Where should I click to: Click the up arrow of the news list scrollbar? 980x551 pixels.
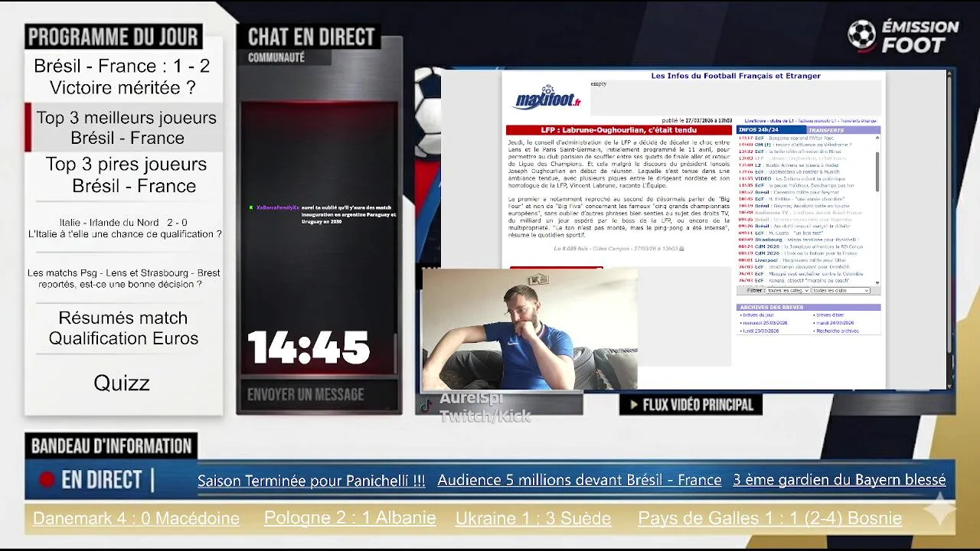(877, 137)
